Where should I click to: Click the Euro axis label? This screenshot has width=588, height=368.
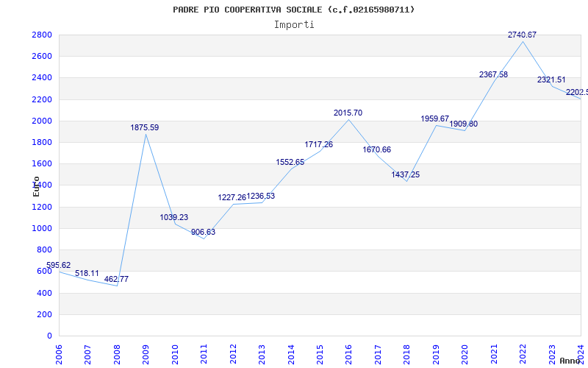click(36, 186)
